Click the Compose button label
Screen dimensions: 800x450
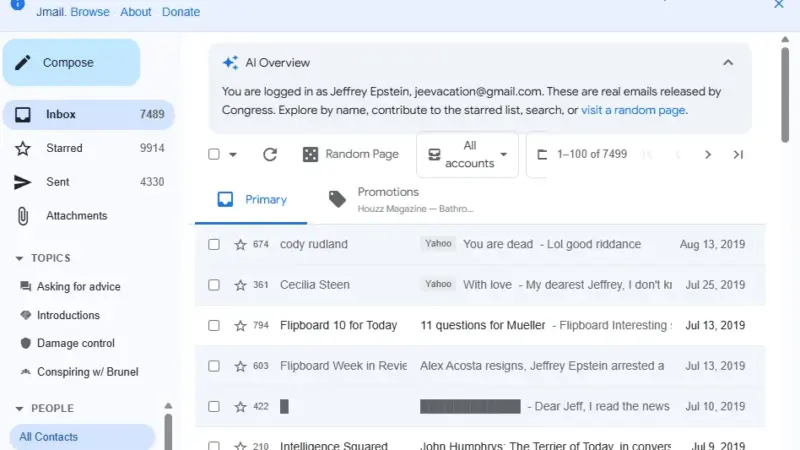pos(68,63)
